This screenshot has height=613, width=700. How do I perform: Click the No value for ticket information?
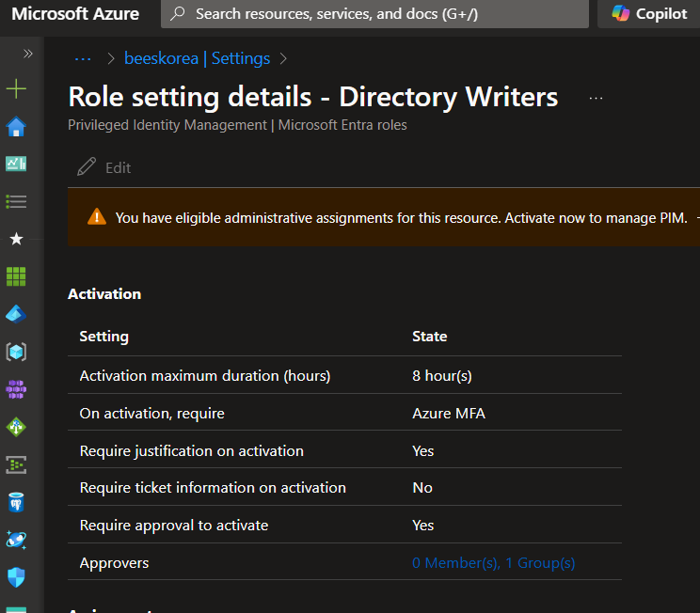coord(422,488)
